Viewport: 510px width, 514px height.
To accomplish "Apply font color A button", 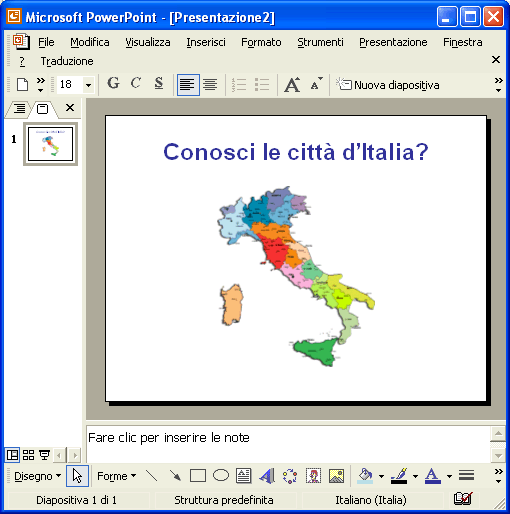I will pyautogui.click(x=433, y=476).
